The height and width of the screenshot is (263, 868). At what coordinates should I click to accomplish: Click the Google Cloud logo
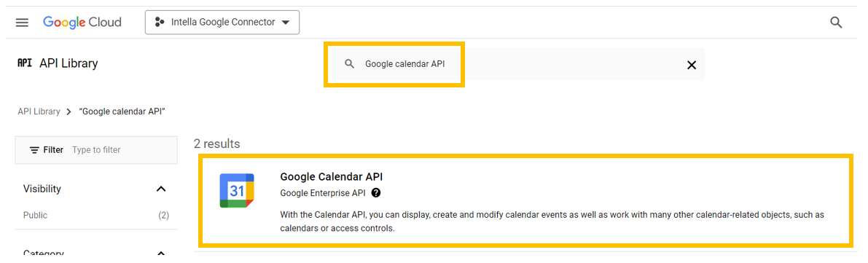(82, 22)
